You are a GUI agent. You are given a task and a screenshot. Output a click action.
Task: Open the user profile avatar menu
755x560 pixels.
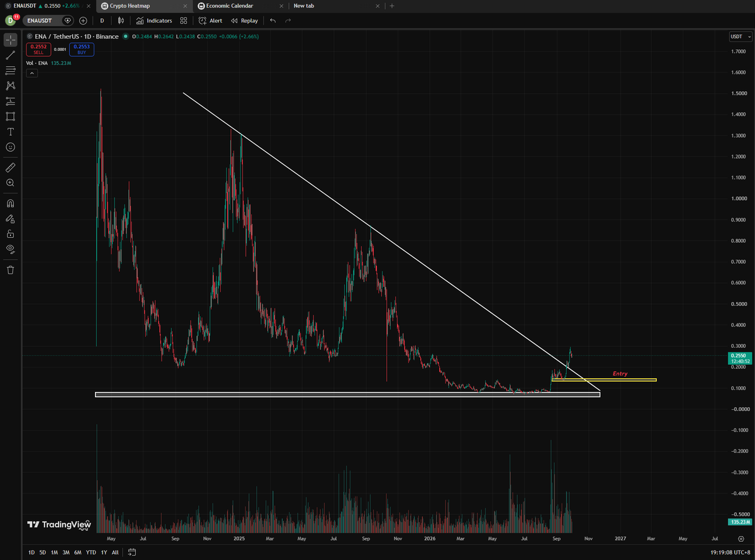pos(10,21)
